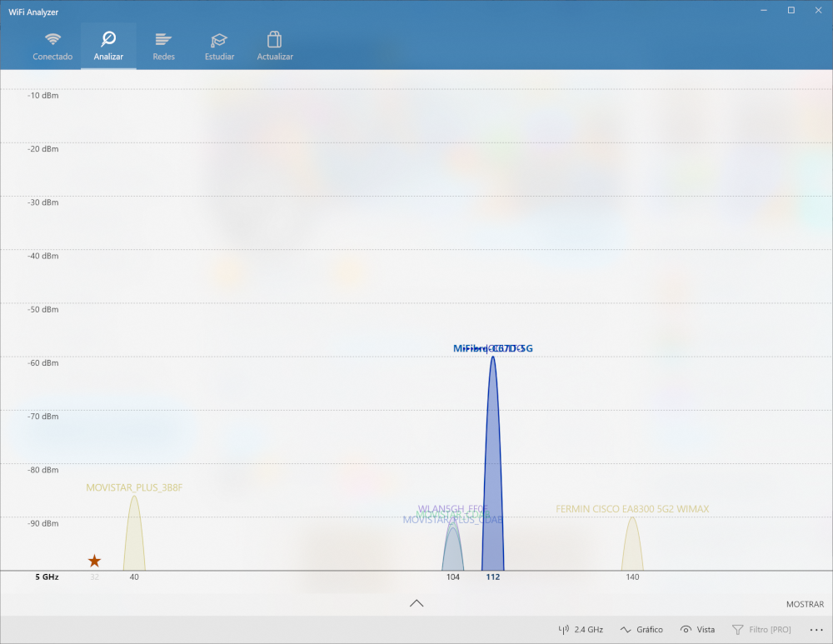Open the Vista eye view options

click(x=698, y=630)
